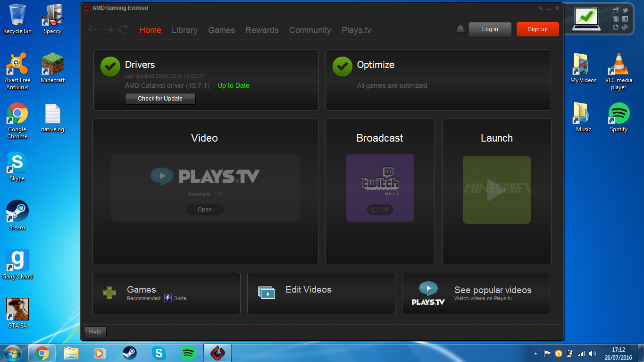Click the circular refresh icon in desktop gadget
Screen dimensions: 644x362
click(616, 27)
